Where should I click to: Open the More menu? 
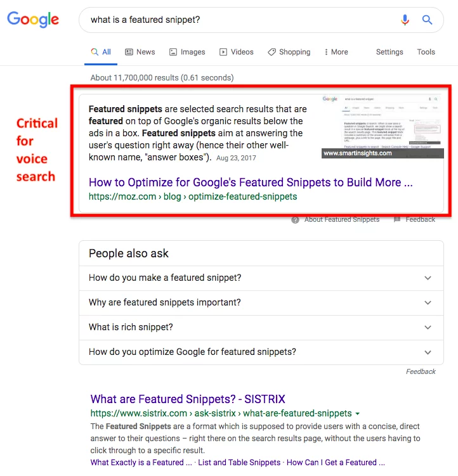[336, 52]
